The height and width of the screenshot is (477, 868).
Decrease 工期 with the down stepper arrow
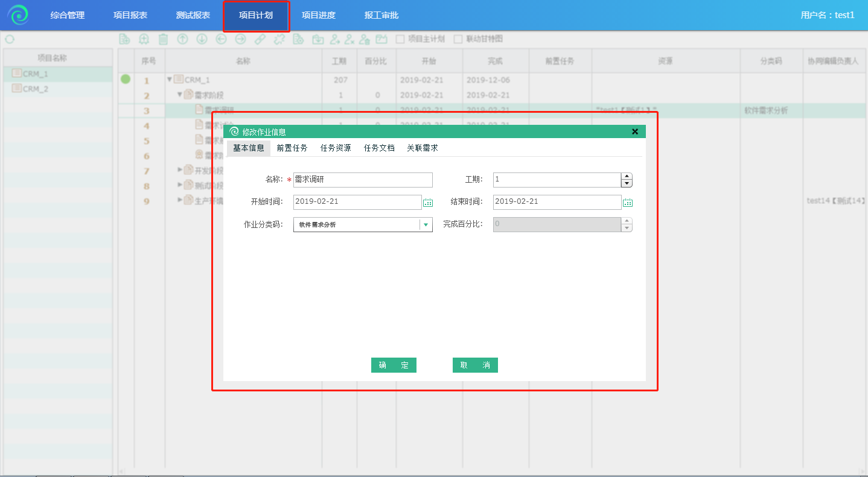(x=627, y=183)
